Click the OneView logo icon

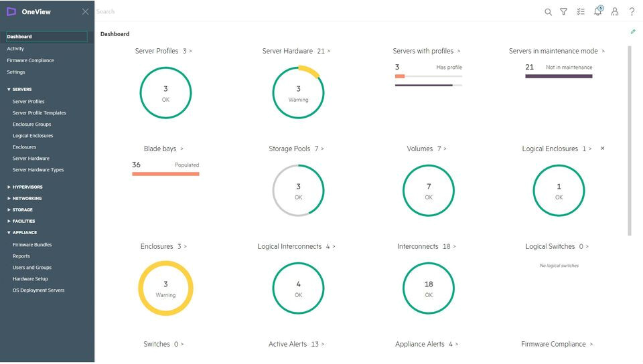11,11
